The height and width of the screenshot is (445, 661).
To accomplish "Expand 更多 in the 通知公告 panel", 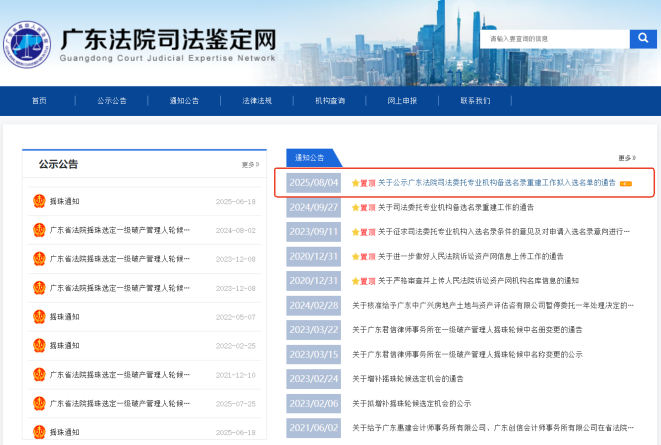I will (x=626, y=158).
